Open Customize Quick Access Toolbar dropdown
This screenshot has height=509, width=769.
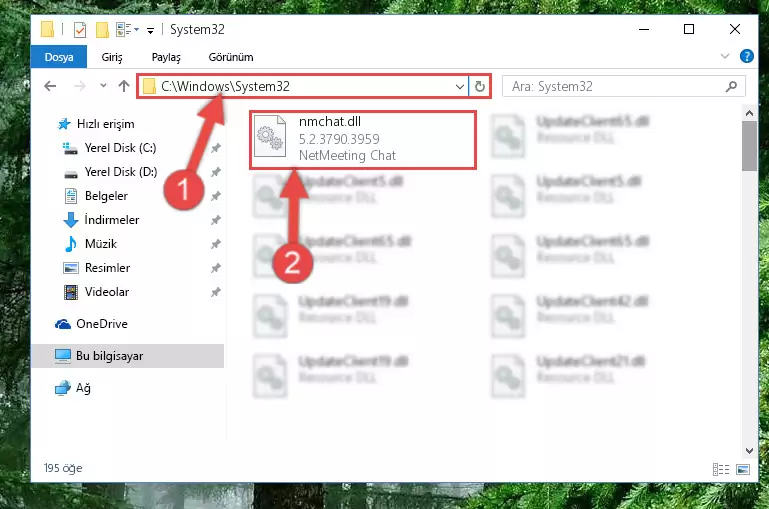click(151, 30)
